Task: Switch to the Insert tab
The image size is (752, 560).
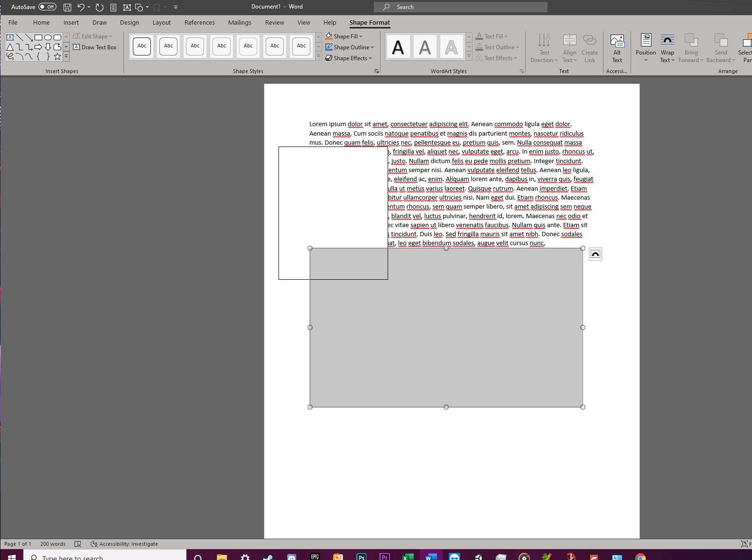Action: (71, 22)
